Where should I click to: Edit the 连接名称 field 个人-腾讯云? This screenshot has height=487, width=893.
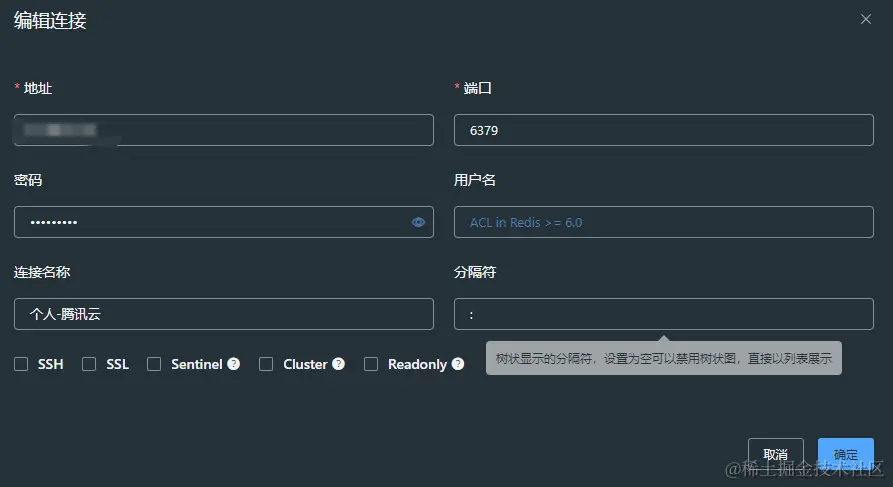(224, 314)
